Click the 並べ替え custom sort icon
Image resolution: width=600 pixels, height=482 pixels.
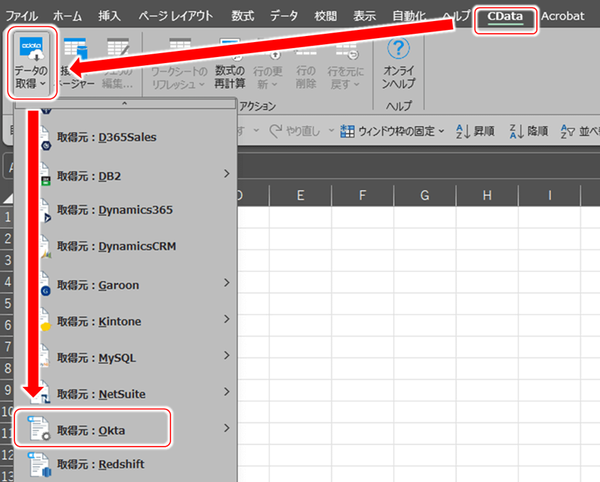pyautogui.click(x=568, y=131)
